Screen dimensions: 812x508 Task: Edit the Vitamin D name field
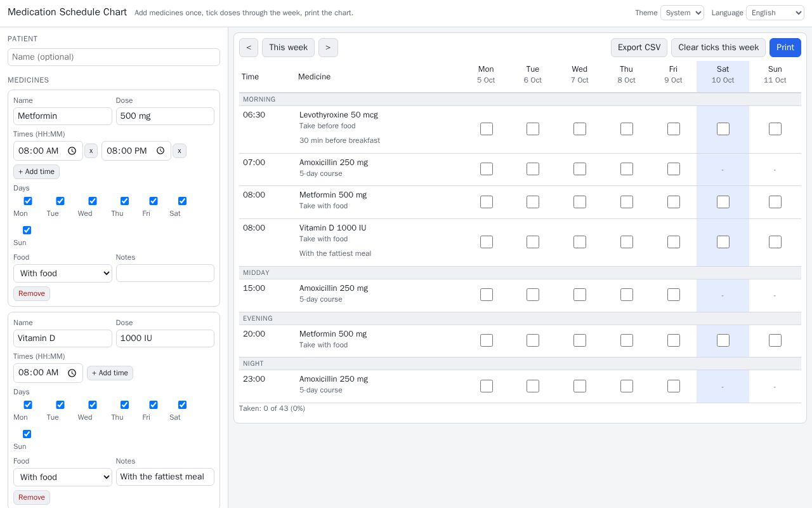point(63,338)
